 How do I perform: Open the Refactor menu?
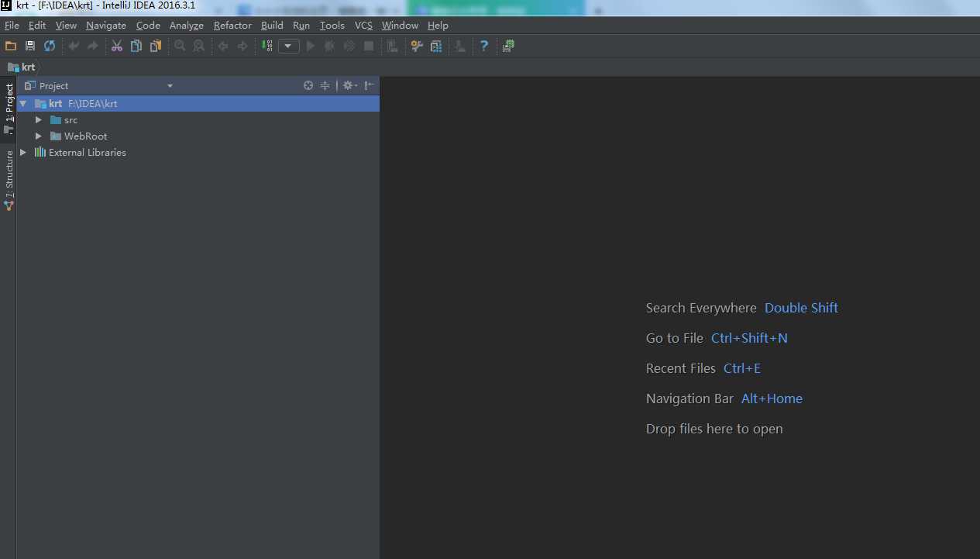tap(232, 26)
